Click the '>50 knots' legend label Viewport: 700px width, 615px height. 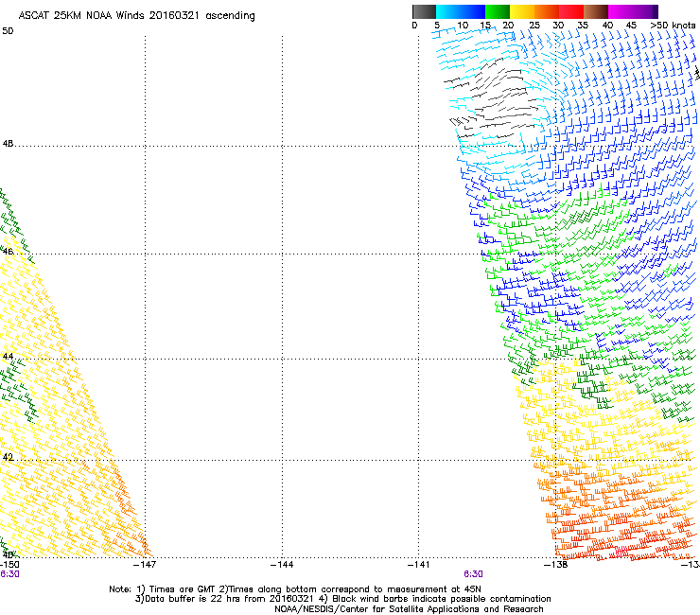673,26
